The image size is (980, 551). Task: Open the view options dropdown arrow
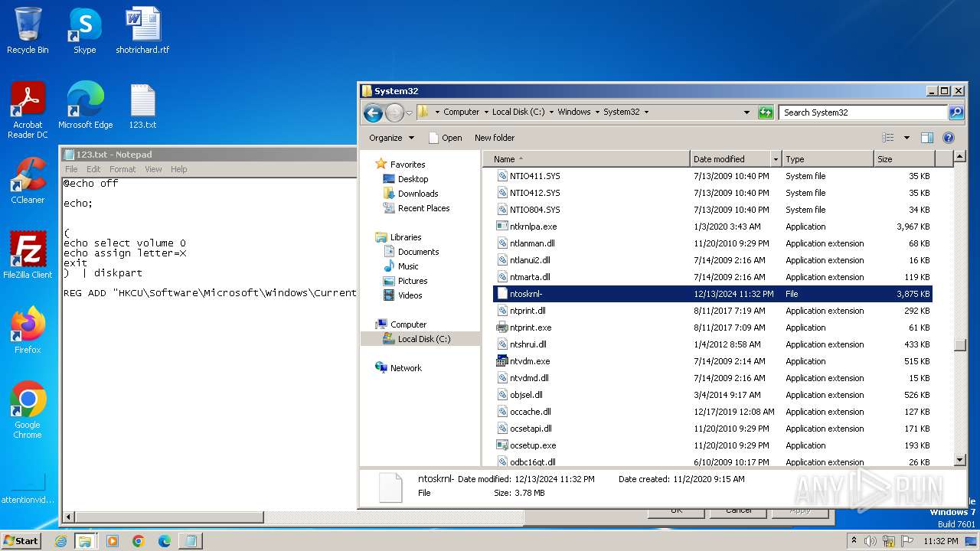click(x=906, y=138)
